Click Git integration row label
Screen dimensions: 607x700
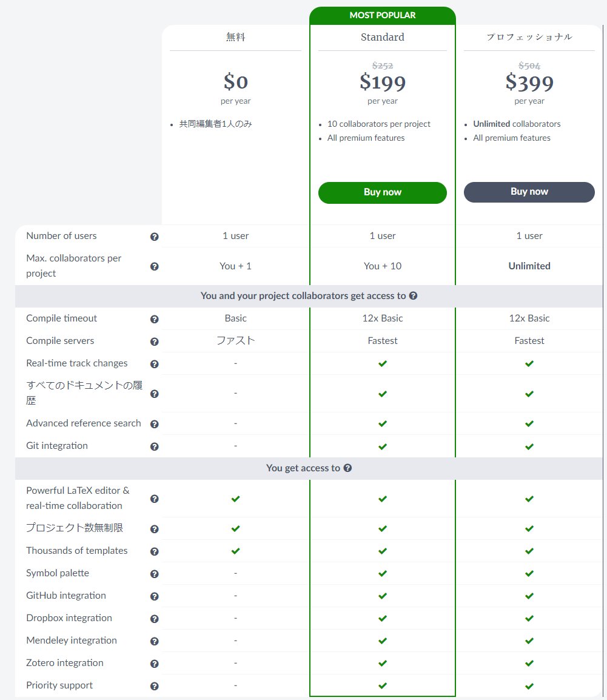57,445
